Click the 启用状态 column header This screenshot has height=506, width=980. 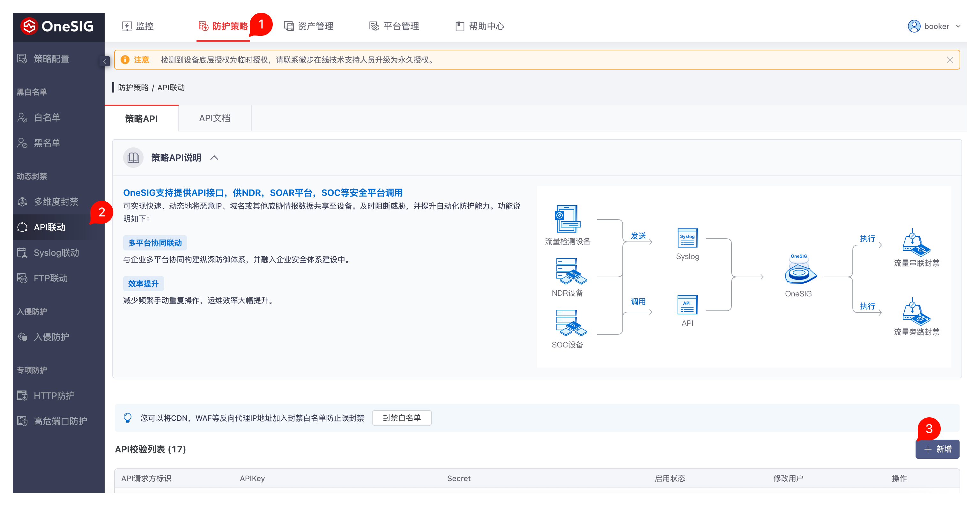point(670,478)
